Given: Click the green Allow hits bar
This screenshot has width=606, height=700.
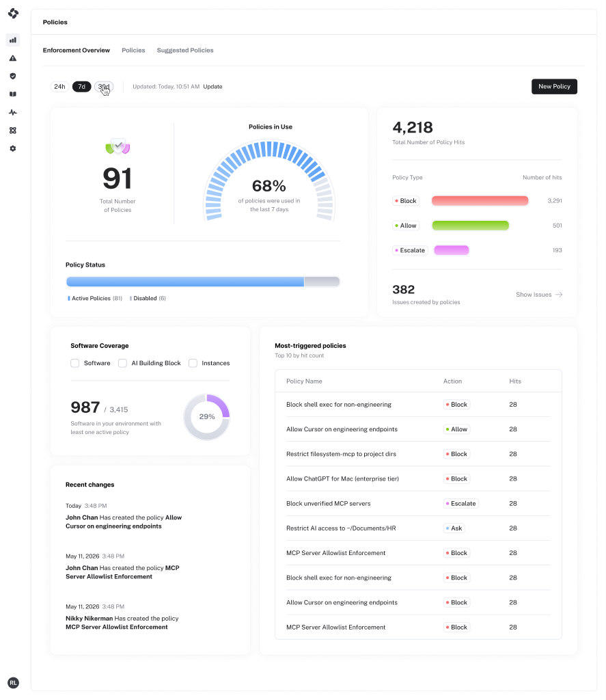Looking at the screenshot, I should tap(470, 226).
